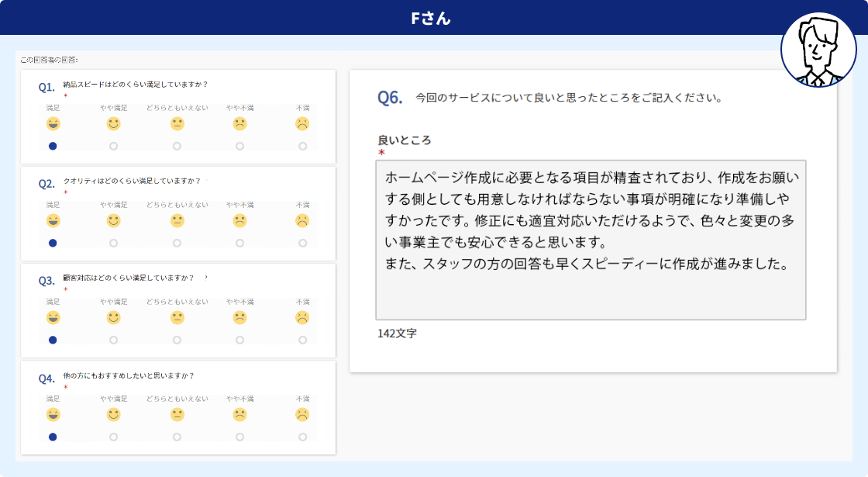Click the Q4 somewhat satisfied (やや満足) face
Screen dimensions: 868x477
pyautogui.click(x=114, y=415)
